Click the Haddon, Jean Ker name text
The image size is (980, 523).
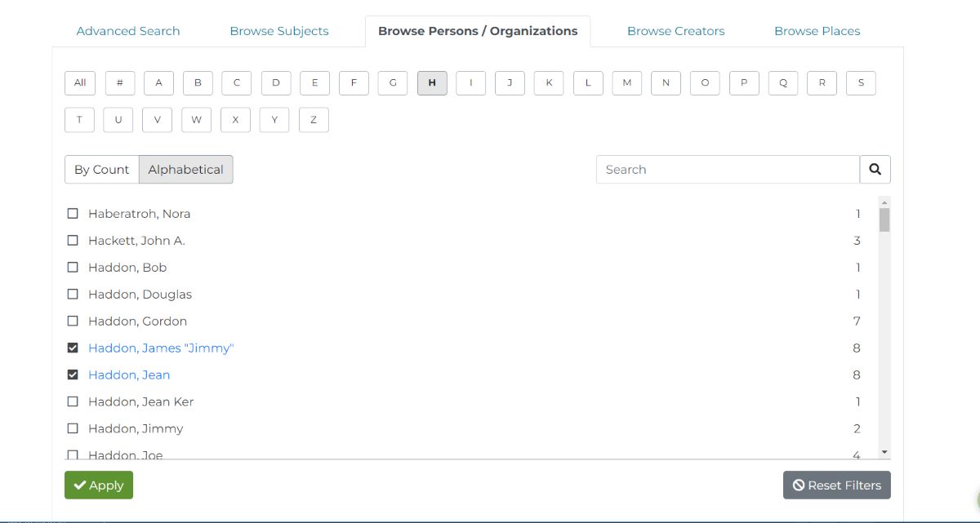click(x=140, y=402)
